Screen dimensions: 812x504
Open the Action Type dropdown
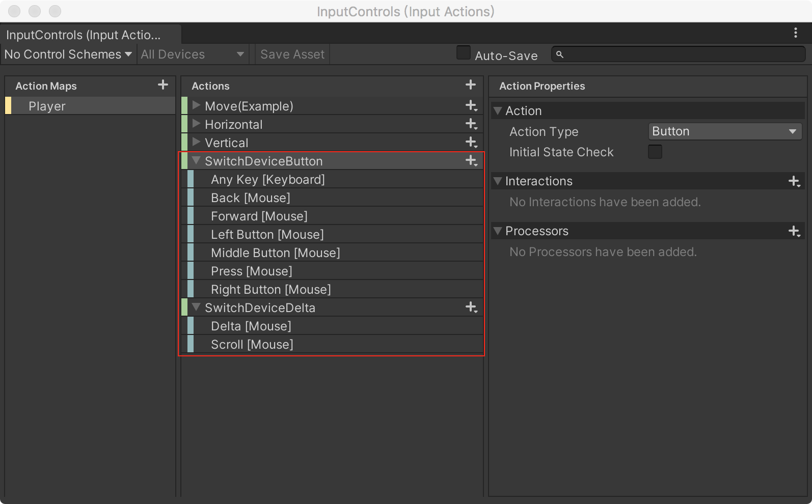pyautogui.click(x=724, y=131)
